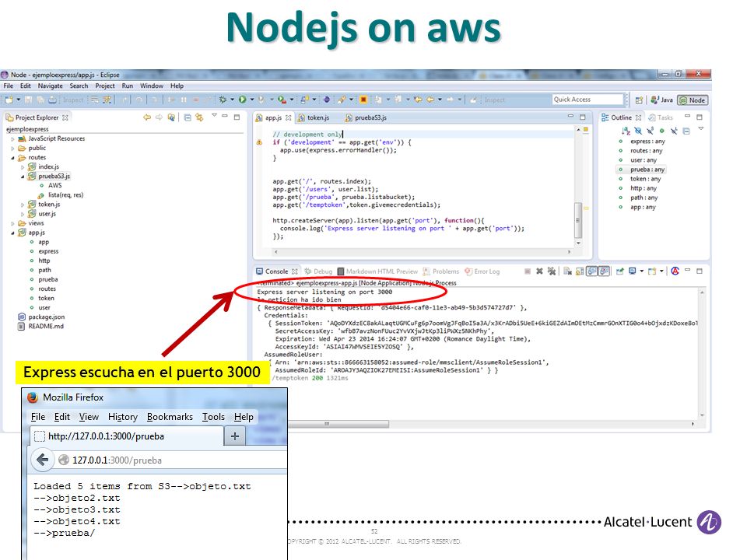Open the Project Explorer view menu triangle

pos(215,115)
